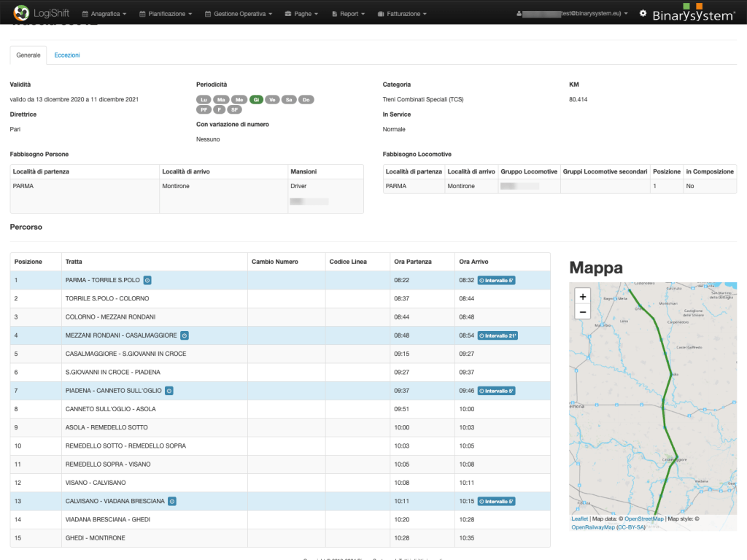Select row ASOLA - REMEDELLO SOTTO
The height and width of the screenshot is (560, 747).
280,427
